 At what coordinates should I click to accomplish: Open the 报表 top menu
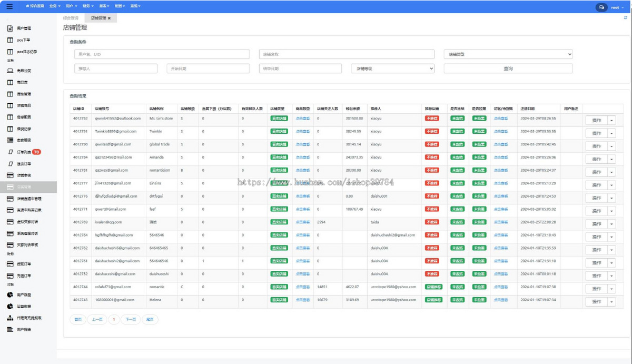pos(104,6)
